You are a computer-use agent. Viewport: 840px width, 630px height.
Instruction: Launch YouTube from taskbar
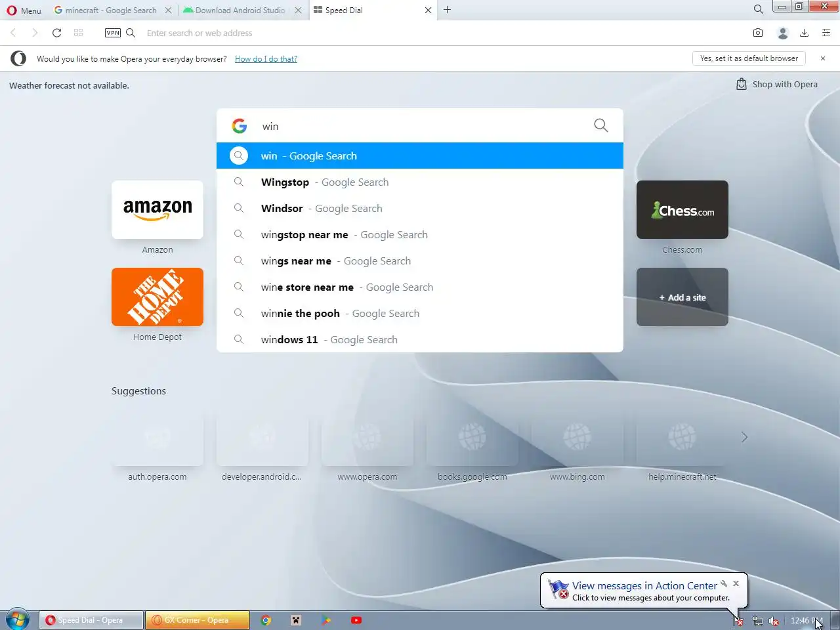(x=356, y=620)
